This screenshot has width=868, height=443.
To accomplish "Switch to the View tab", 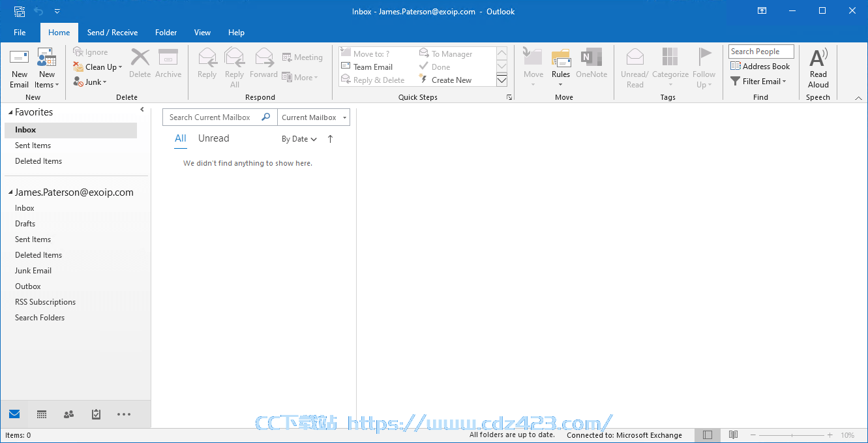I will [x=202, y=32].
